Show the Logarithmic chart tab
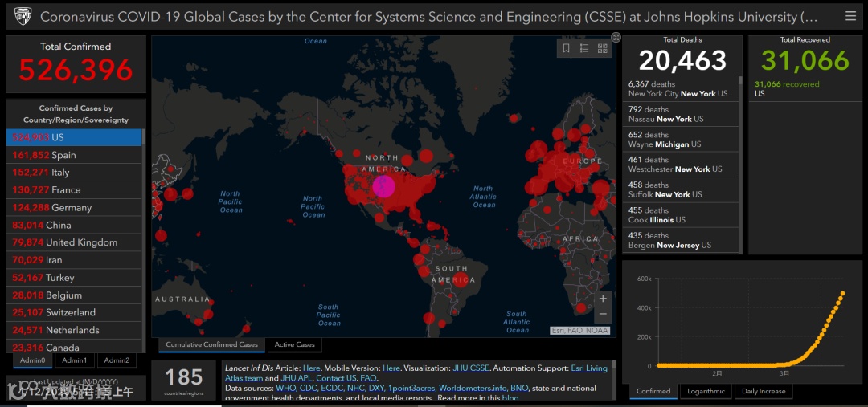Viewport: 868px width, 407px height. (706, 391)
